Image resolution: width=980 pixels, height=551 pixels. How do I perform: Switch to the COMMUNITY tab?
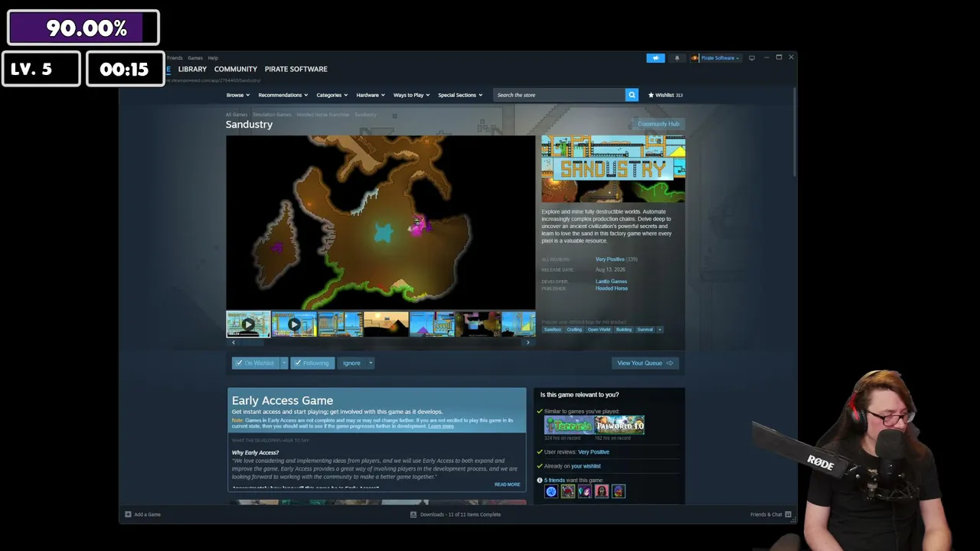tap(236, 69)
